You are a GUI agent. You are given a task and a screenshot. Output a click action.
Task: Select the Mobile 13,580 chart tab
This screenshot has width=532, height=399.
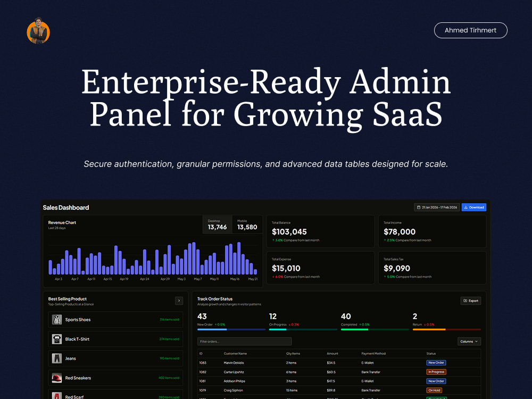(x=247, y=225)
